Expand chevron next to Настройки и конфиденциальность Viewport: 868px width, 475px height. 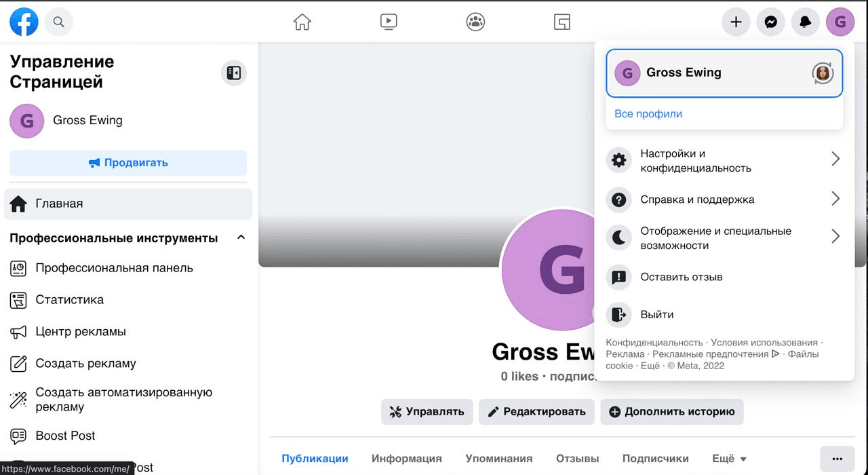pos(835,159)
